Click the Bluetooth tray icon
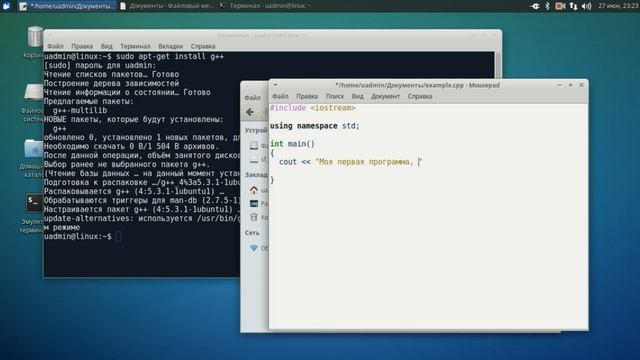The image size is (640, 360). 547,6
